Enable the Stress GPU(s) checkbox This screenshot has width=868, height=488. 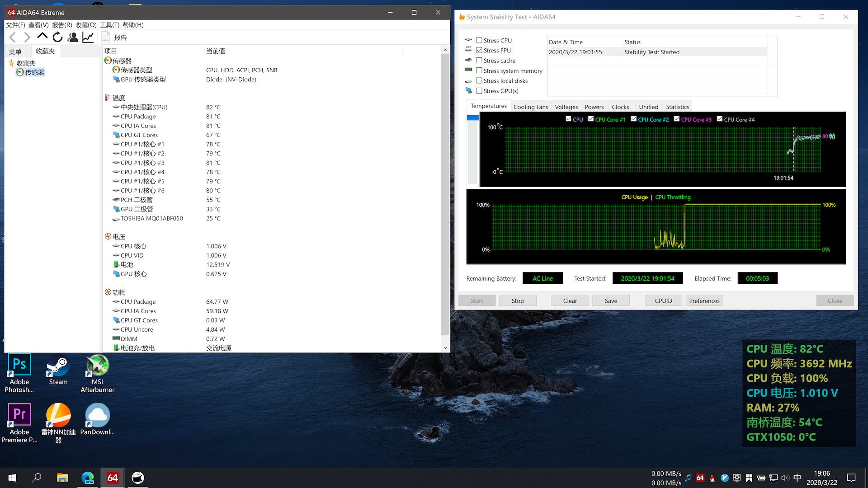[479, 90]
